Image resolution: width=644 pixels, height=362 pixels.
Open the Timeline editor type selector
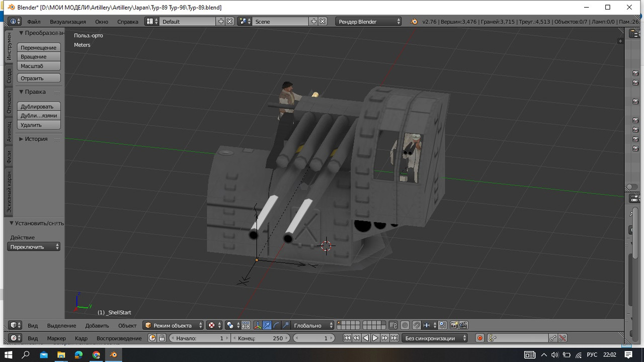15,338
